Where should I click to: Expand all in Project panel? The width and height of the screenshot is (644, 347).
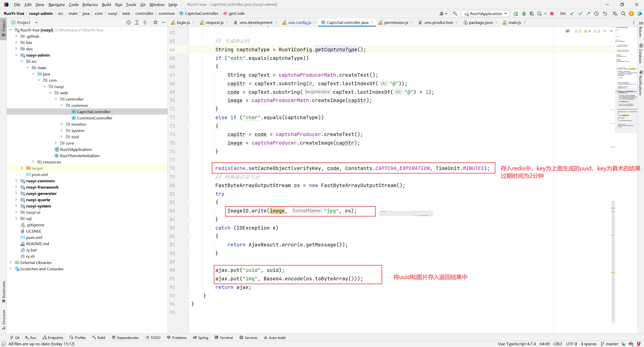(x=137, y=22)
